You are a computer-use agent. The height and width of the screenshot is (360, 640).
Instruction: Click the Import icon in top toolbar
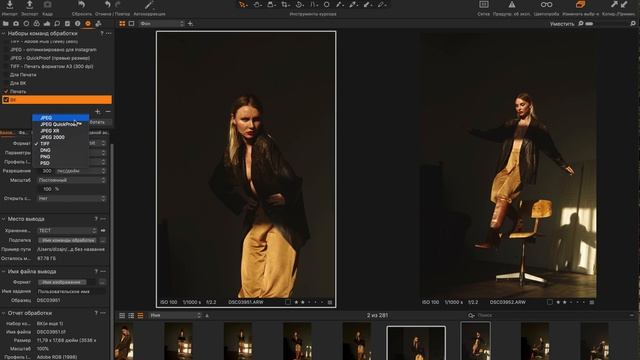[10, 4]
